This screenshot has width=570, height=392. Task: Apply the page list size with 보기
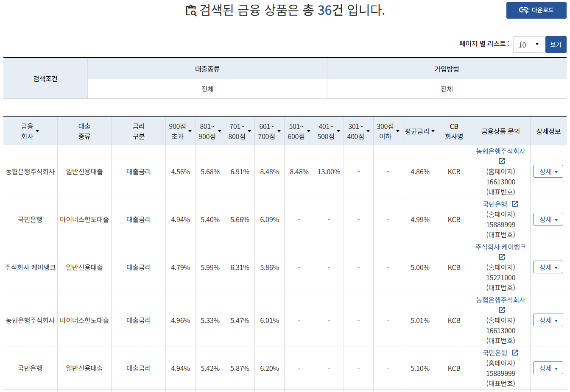click(x=556, y=44)
